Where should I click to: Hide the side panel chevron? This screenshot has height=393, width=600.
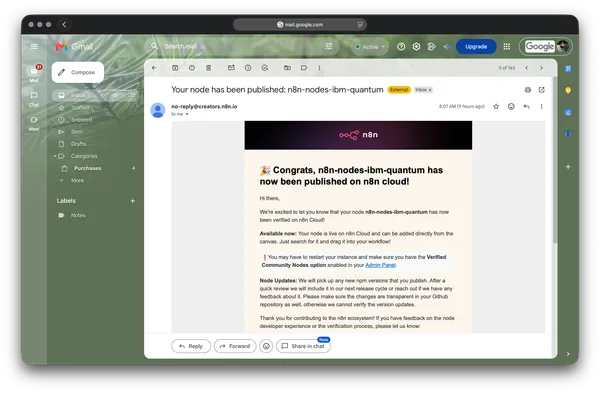tap(568, 354)
